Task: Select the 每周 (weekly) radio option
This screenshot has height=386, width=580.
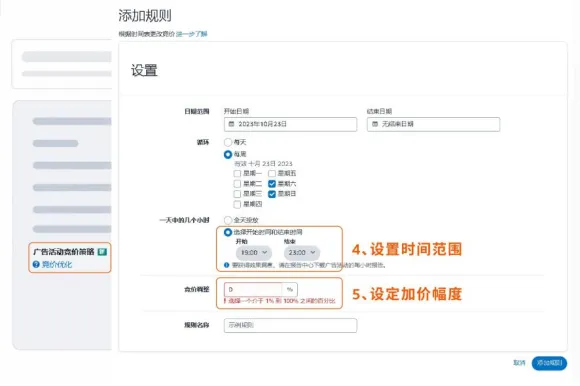Action: tap(228, 154)
